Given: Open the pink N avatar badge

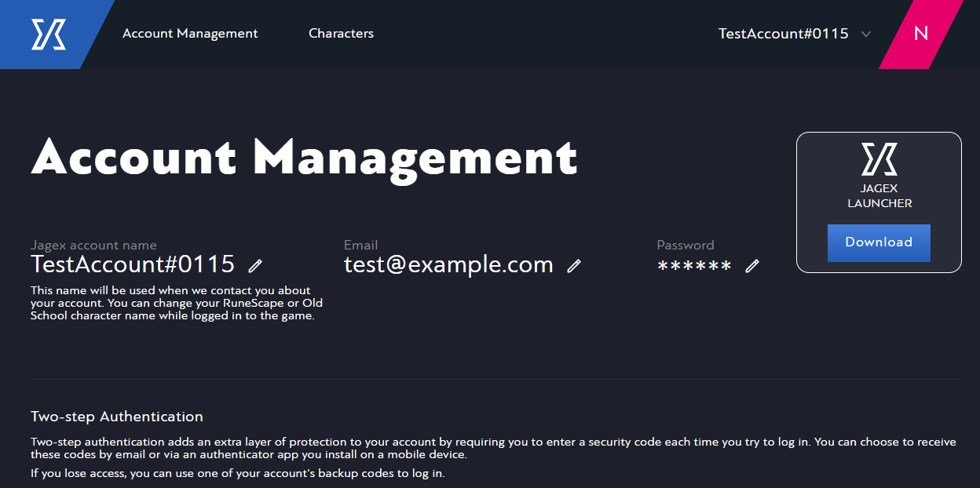Looking at the screenshot, I should (x=921, y=34).
